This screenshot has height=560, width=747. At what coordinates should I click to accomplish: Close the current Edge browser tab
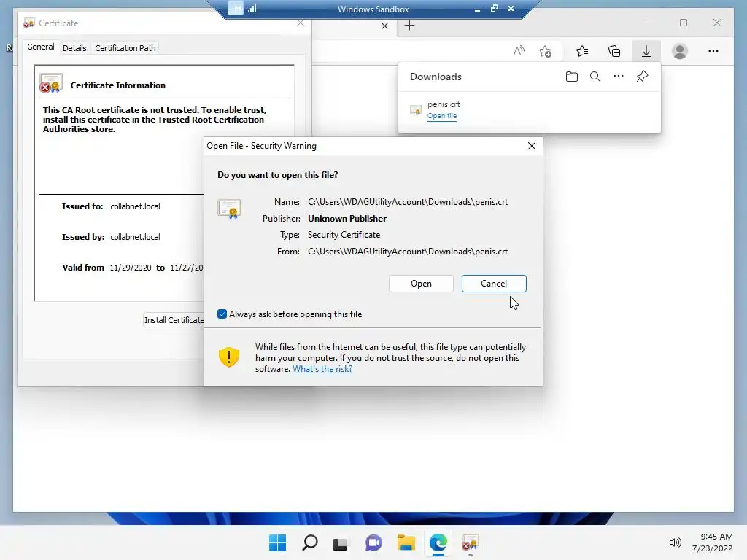385,26
